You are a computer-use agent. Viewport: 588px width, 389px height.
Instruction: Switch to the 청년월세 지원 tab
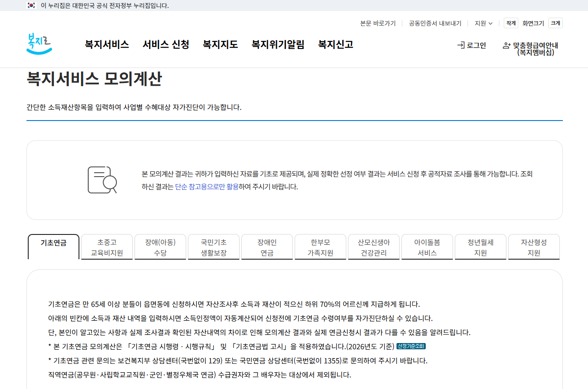coord(480,247)
